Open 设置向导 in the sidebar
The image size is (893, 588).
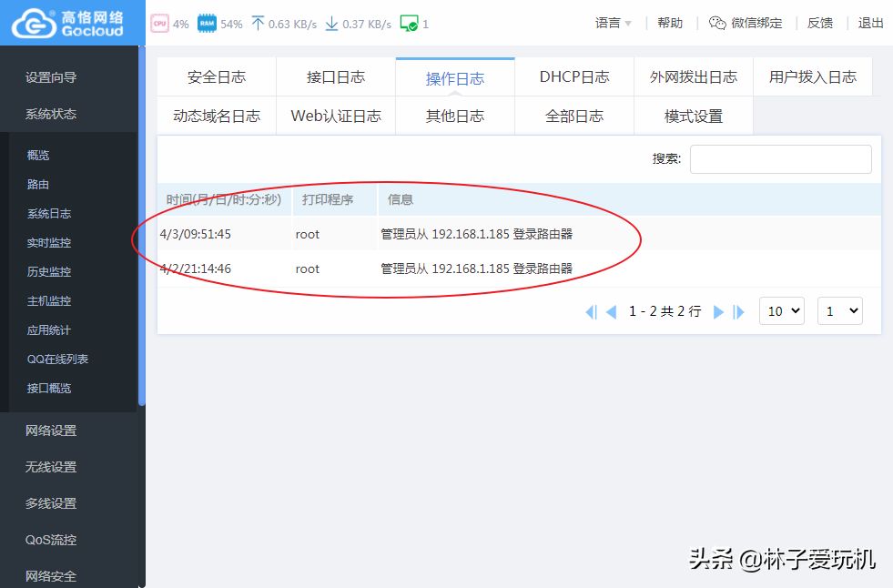51,77
